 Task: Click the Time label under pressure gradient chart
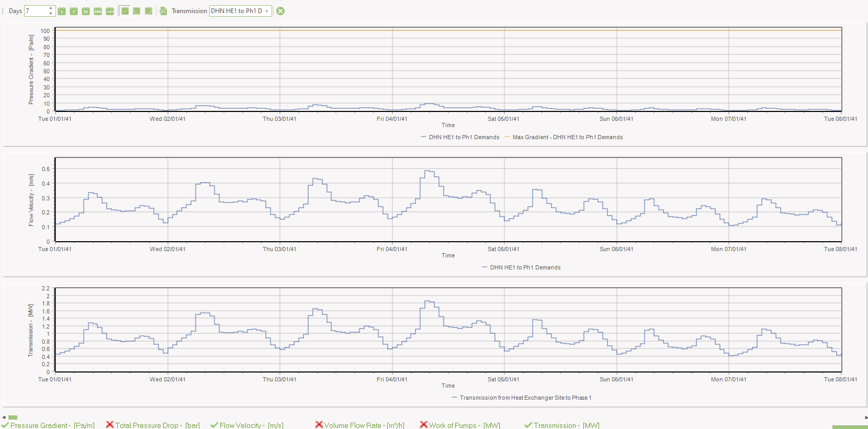tap(448, 125)
